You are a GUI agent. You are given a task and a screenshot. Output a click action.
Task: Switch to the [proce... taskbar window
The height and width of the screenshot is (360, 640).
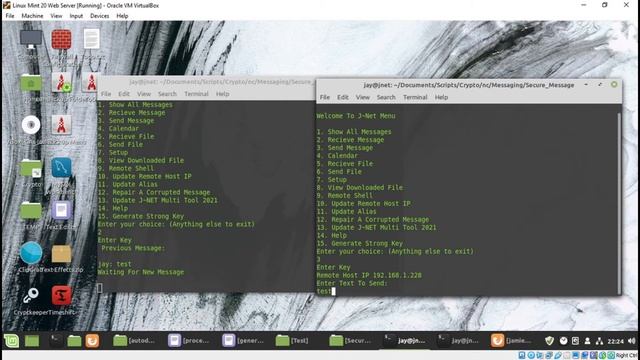189,340
